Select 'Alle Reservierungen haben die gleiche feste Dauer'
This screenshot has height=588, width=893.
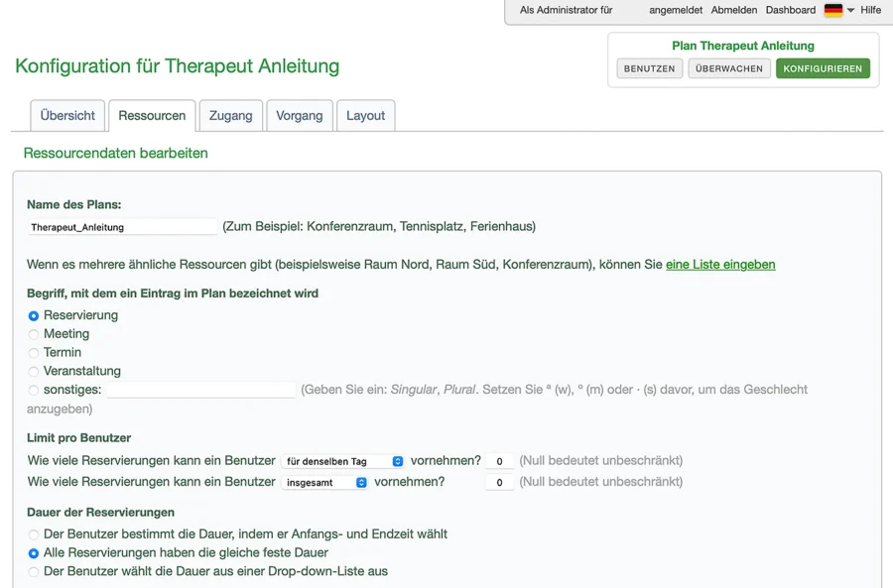click(34, 553)
